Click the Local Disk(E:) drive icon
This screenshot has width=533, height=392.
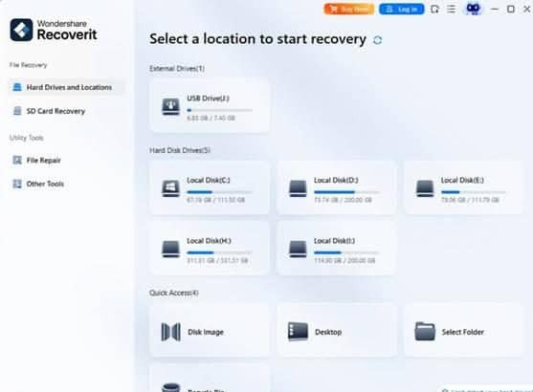pyautogui.click(x=425, y=188)
